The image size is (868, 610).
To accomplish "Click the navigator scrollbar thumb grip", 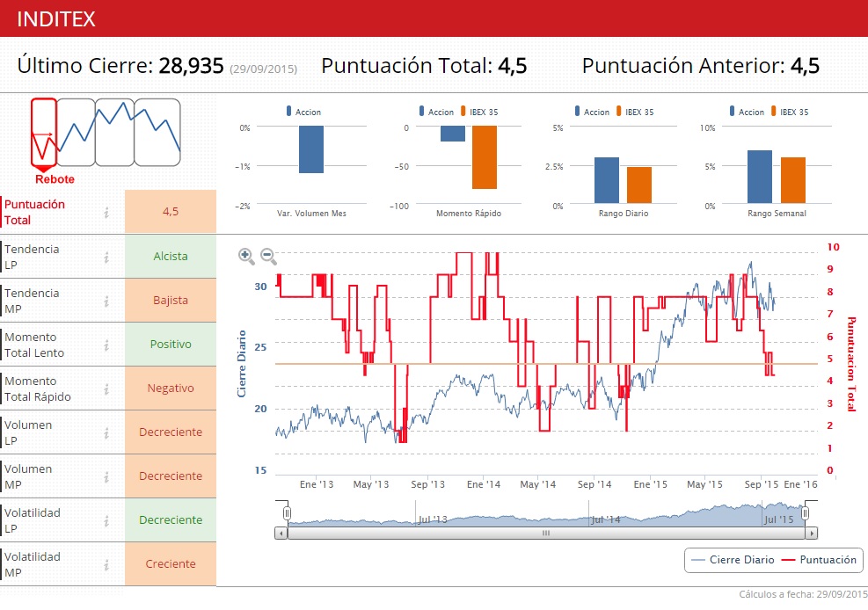I will coord(546,534).
